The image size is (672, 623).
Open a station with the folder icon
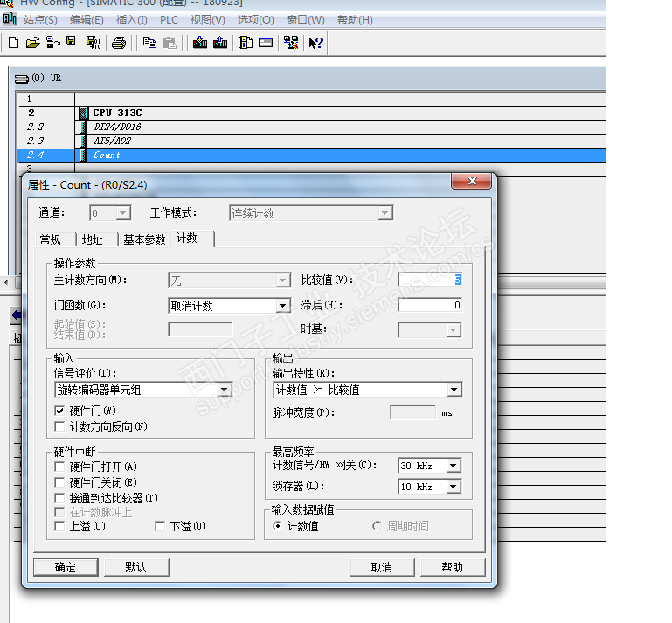pos(32,43)
